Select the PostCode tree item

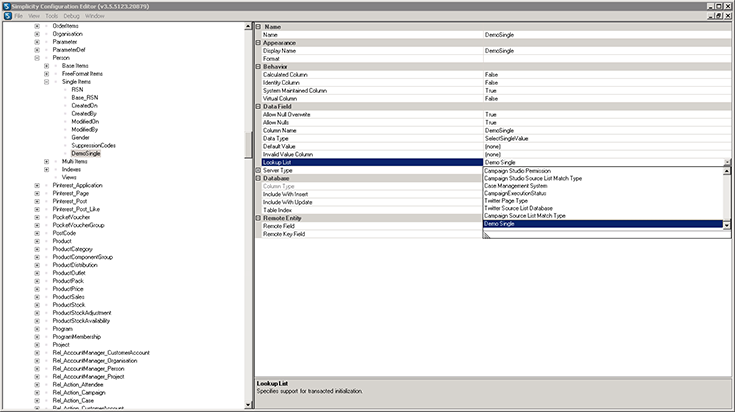[64, 233]
